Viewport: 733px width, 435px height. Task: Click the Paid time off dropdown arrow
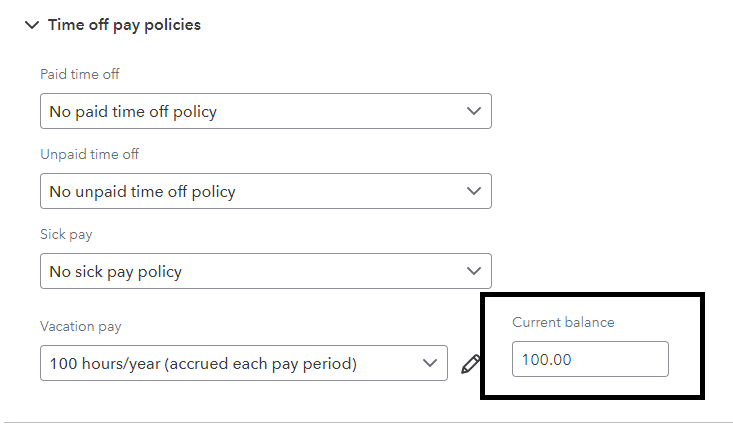474,111
